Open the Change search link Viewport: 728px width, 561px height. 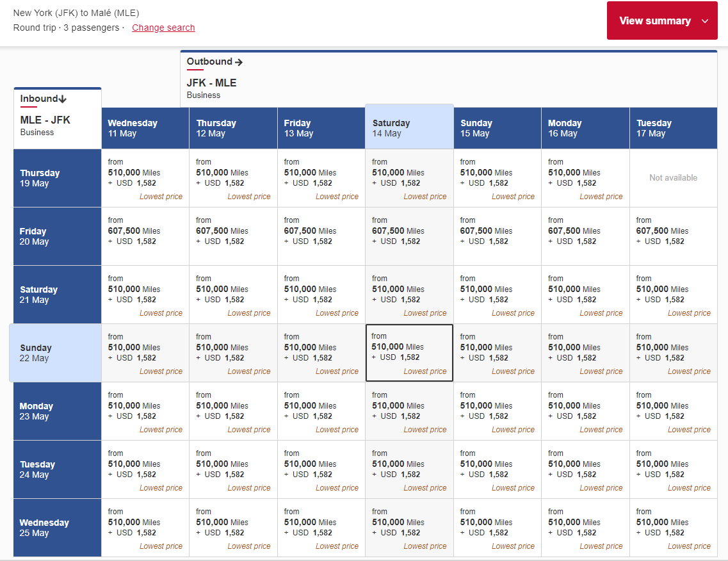(x=163, y=28)
